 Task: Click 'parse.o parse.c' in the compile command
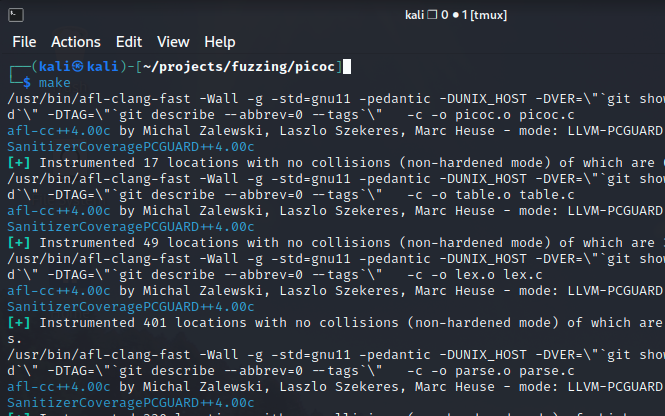tap(515, 371)
